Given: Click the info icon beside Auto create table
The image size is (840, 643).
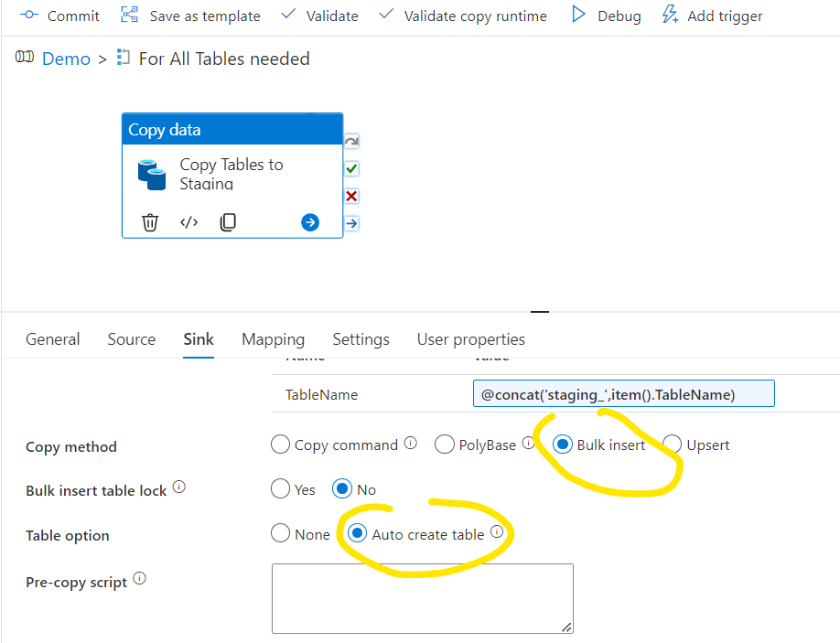Looking at the screenshot, I should (497, 531).
